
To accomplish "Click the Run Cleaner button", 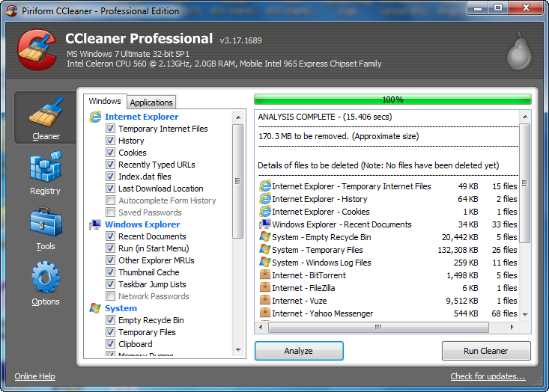I will (x=486, y=351).
